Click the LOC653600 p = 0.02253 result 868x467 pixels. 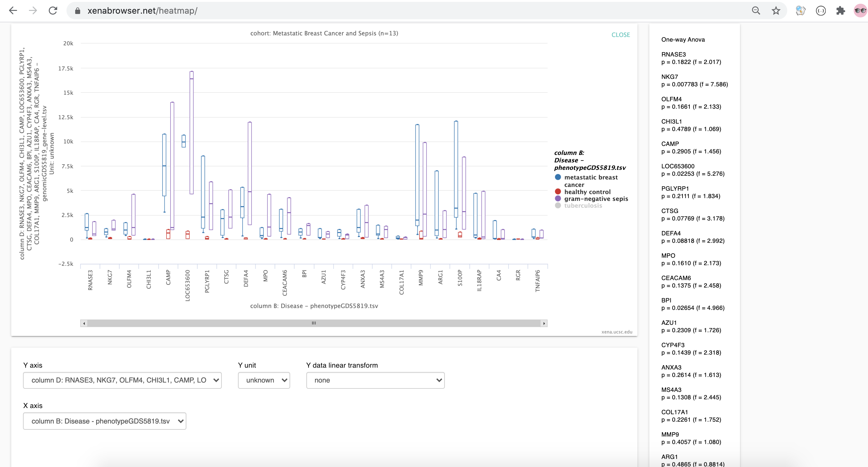[x=692, y=170]
